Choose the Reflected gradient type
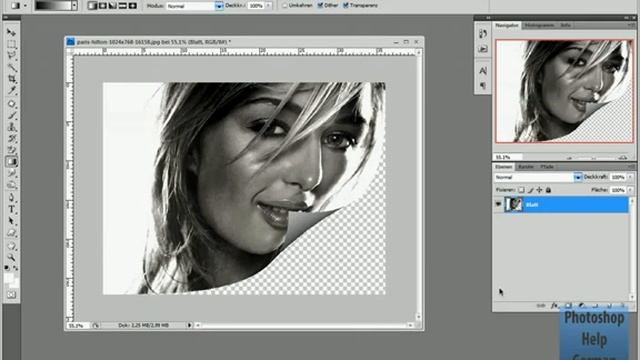Screen dimensions: 640x360 tap(122, 6)
